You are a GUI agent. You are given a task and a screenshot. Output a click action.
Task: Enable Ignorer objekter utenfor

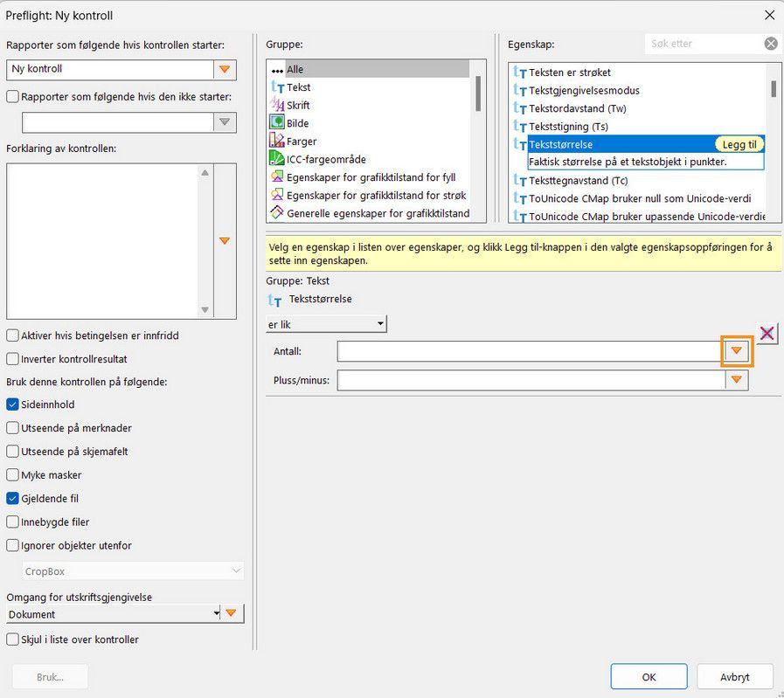click(x=12, y=545)
